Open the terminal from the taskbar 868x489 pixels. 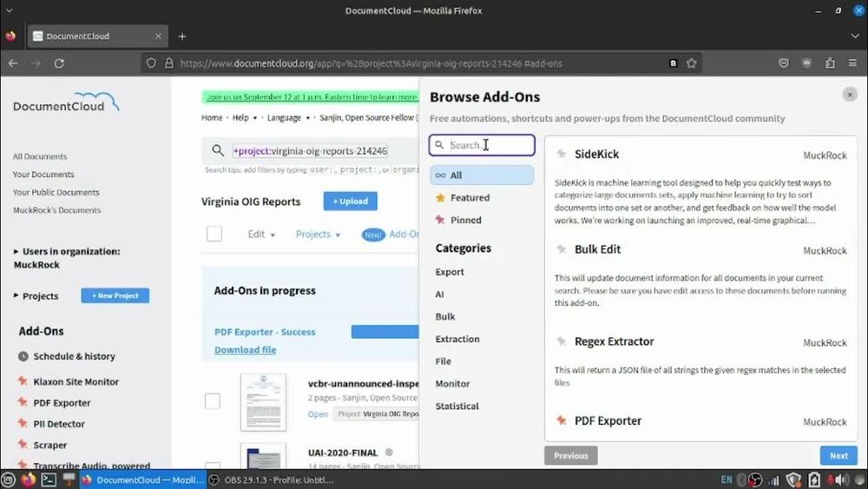click(49, 479)
